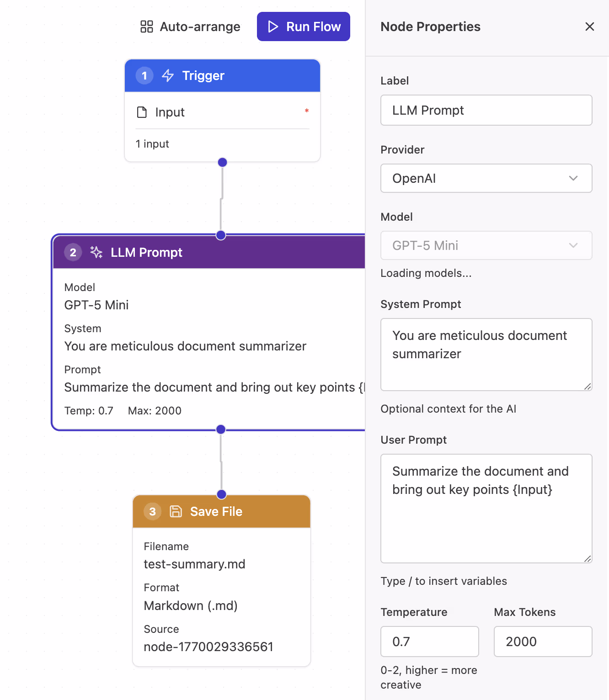
Task: Click the Auto-arrange button
Action: (190, 27)
